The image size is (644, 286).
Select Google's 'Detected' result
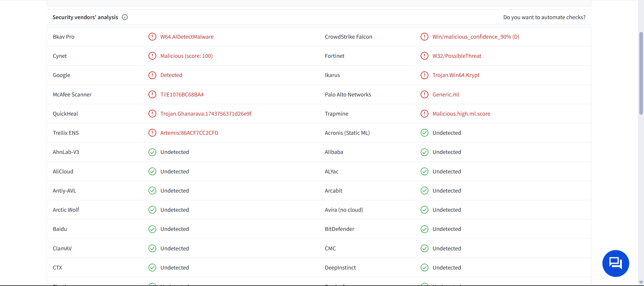point(171,75)
